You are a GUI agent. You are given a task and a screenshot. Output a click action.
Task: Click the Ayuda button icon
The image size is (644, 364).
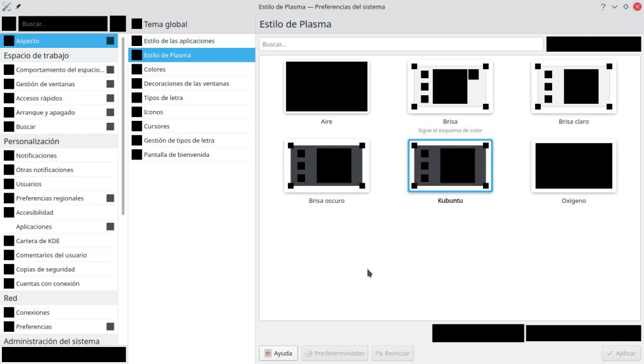pyautogui.click(x=268, y=353)
